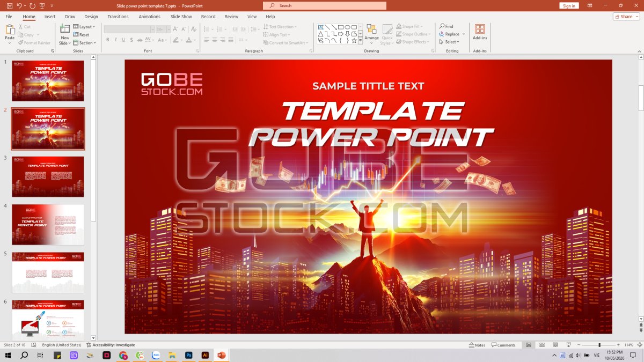
Task: Click zoom in plus icon
Action: click(x=619, y=345)
